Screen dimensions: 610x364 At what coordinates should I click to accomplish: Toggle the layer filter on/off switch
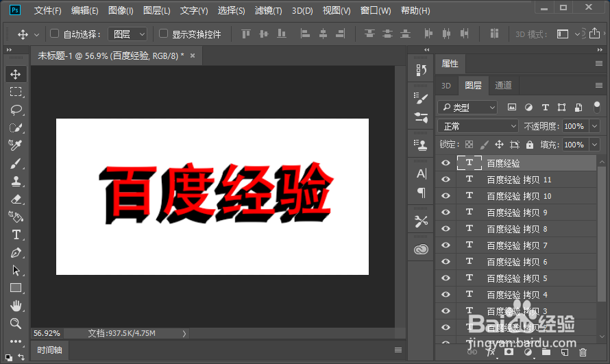(x=597, y=107)
